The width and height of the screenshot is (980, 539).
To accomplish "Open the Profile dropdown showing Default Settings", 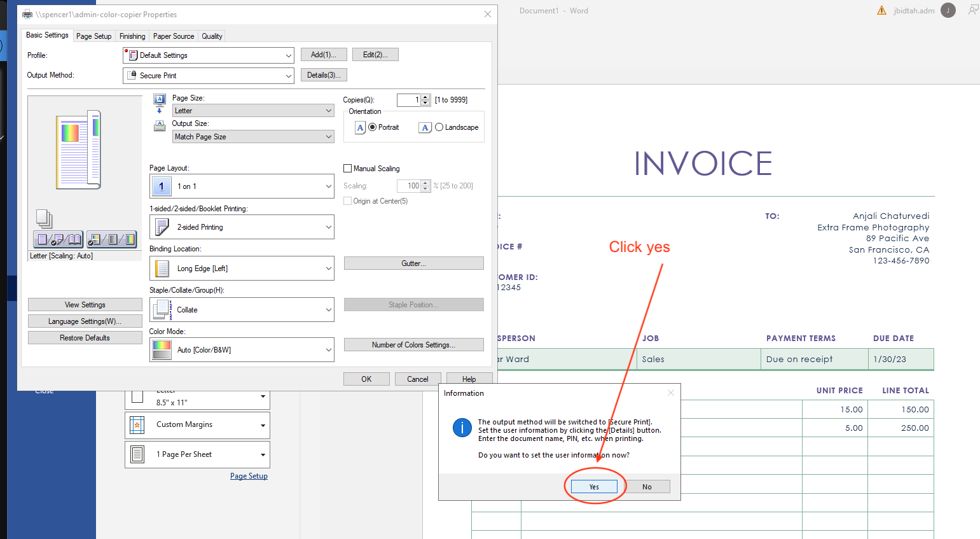I will (x=209, y=55).
